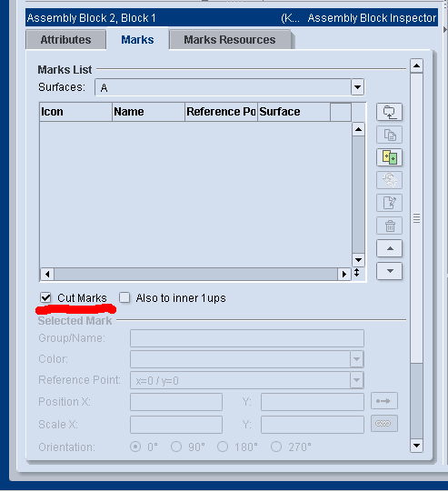Viewport: 448px width, 492px height.
Task: Select the 180° orientation radio button
Action: (223, 447)
